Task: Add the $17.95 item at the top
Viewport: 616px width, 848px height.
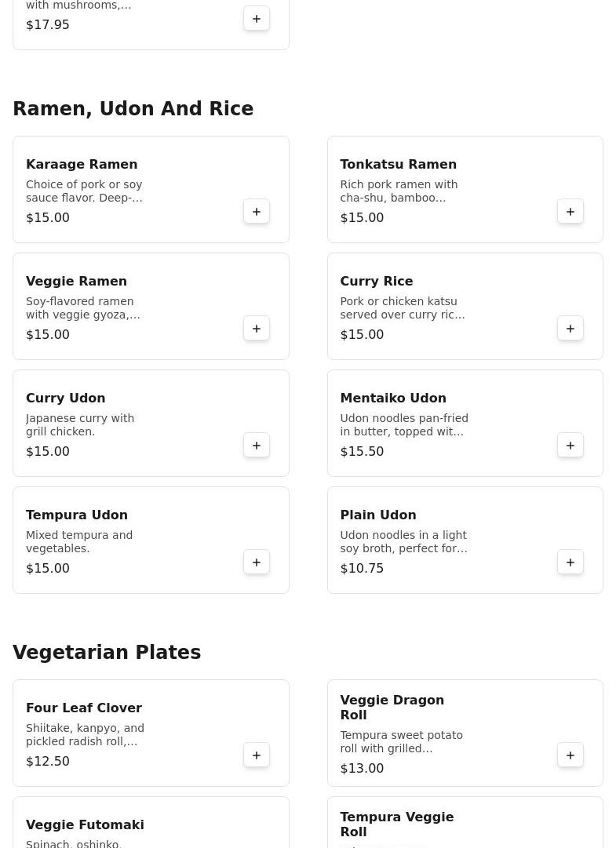Action: [x=257, y=19]
